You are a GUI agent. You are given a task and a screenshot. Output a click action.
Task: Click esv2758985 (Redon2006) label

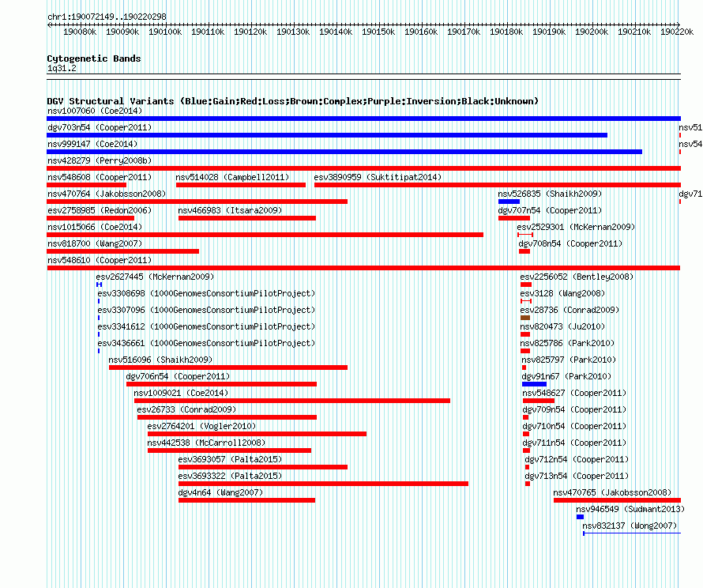100,210
